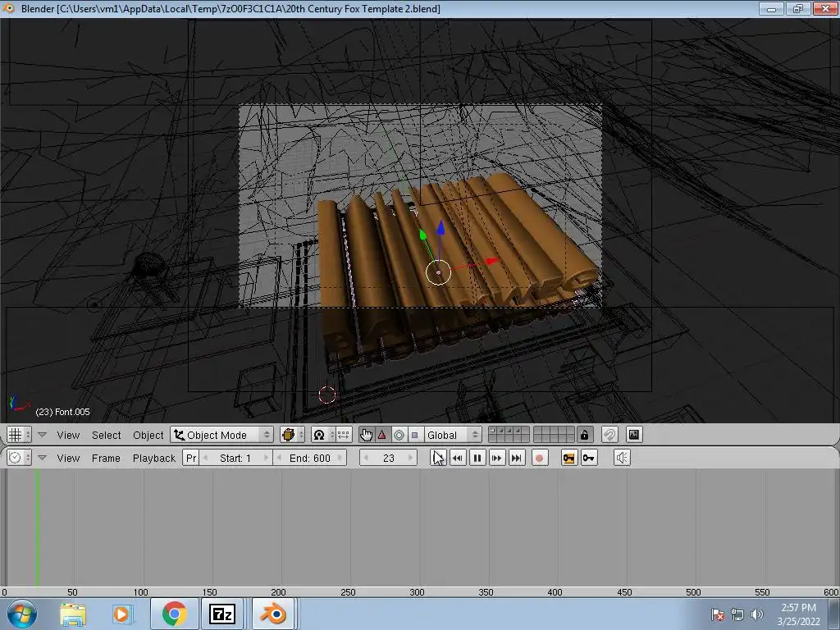
Task: Click the current frame 23 field
Action: pos(388,458)
